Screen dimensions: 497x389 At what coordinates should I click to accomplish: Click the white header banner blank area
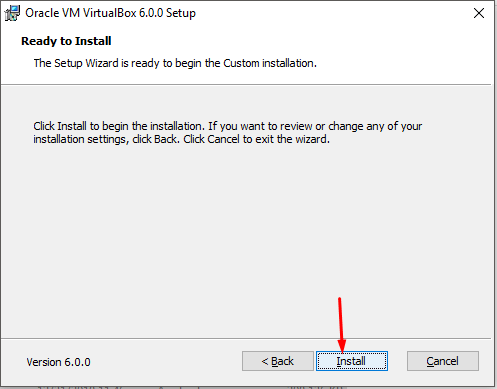click(400, 50)
